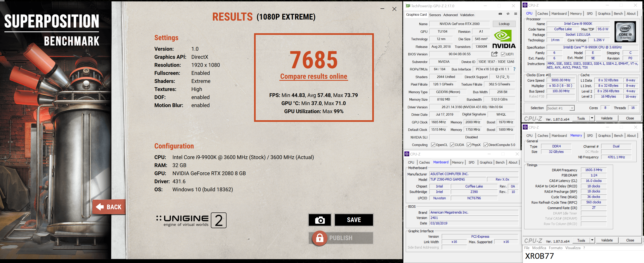Image resolution: width=644 pixels, height=263 pixels.
Task: Click the Bus Interface question mark
Action: click(514, 69)
